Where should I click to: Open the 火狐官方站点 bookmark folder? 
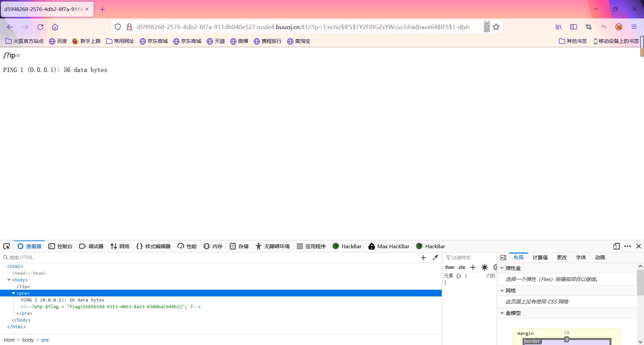point(24,41)
